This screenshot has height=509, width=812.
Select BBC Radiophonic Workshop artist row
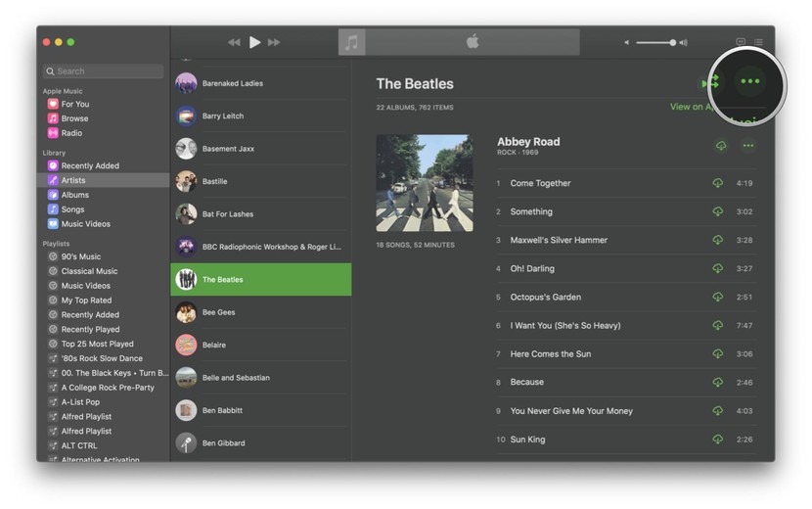pyautogui.click(x=261, y=247)
